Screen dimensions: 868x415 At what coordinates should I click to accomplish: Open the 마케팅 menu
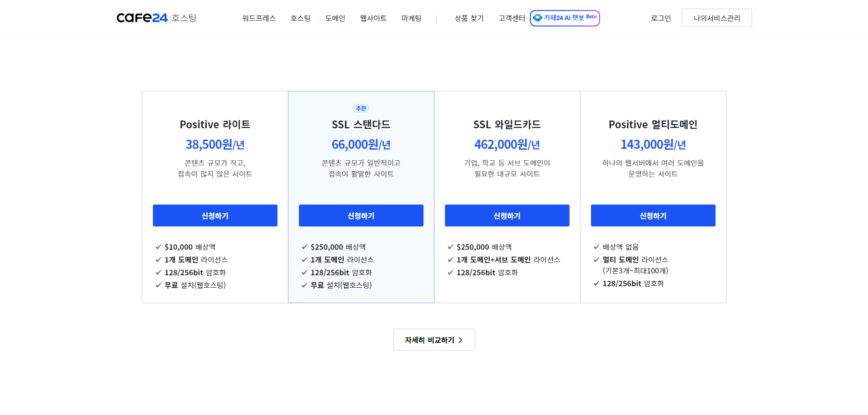coord(411,18)
